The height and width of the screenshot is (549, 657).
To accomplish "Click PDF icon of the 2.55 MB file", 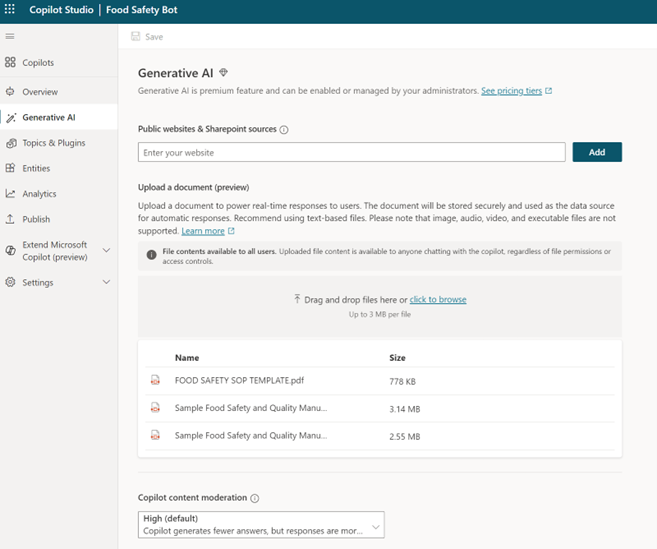I will point(155,435).
